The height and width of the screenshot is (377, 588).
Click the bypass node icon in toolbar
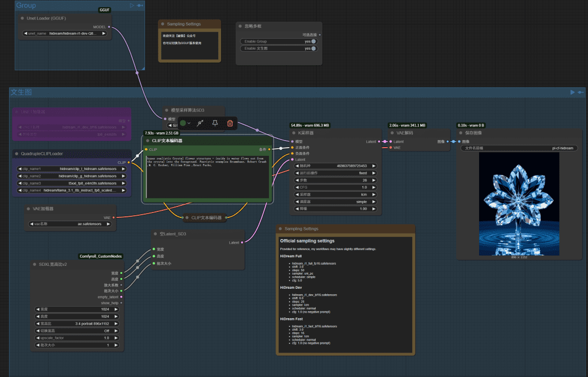point(200,123)
